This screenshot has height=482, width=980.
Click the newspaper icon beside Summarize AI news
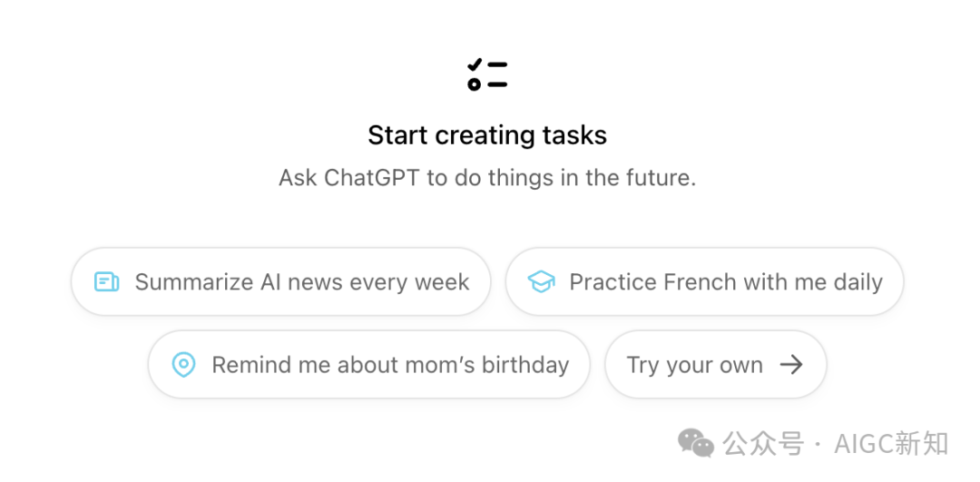point(106,281)
